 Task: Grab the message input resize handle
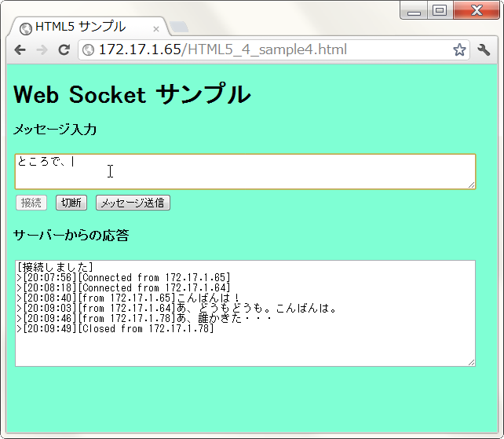(x=472, y=185)
